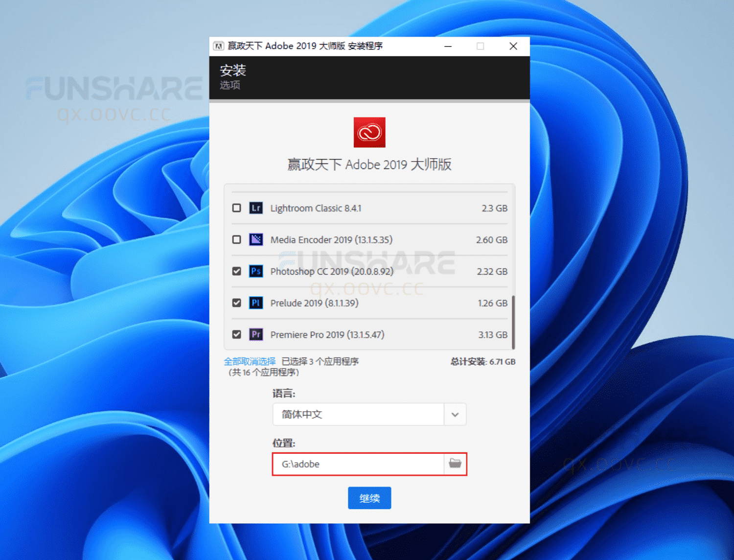Screen dimensions: 734x560
Task: Expand the language dropdown arrow
Action: point(455,415)
